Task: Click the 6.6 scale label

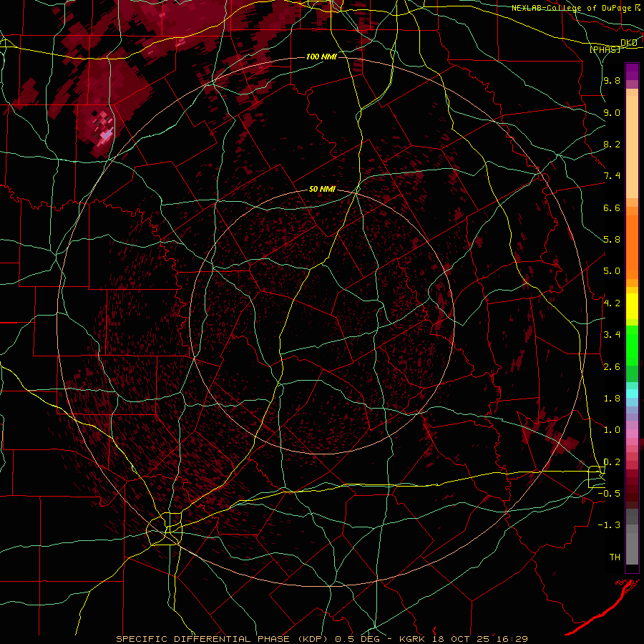Action: coord(612,208)
